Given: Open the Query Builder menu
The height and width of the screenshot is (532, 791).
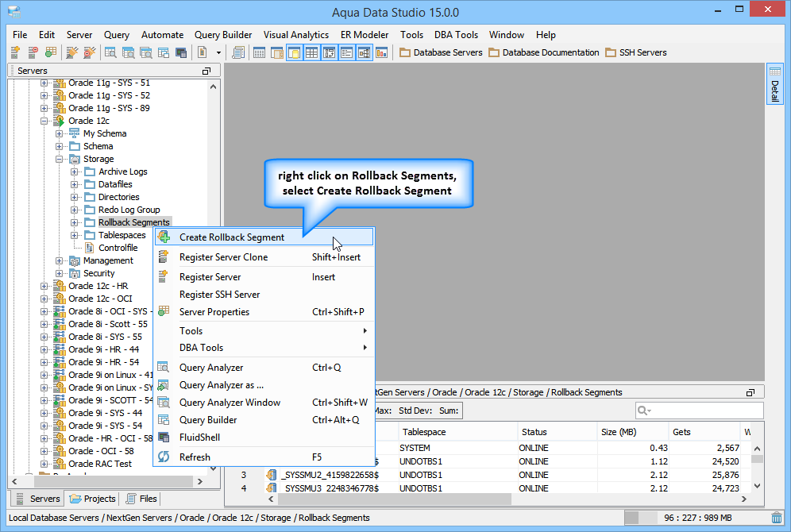Looking at the screenshot, I should click(x=223, y=35).
